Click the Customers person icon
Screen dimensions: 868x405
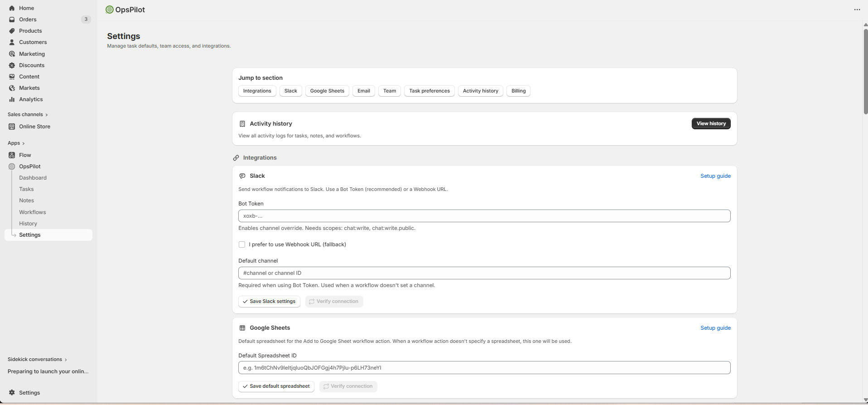coord(12,42)
